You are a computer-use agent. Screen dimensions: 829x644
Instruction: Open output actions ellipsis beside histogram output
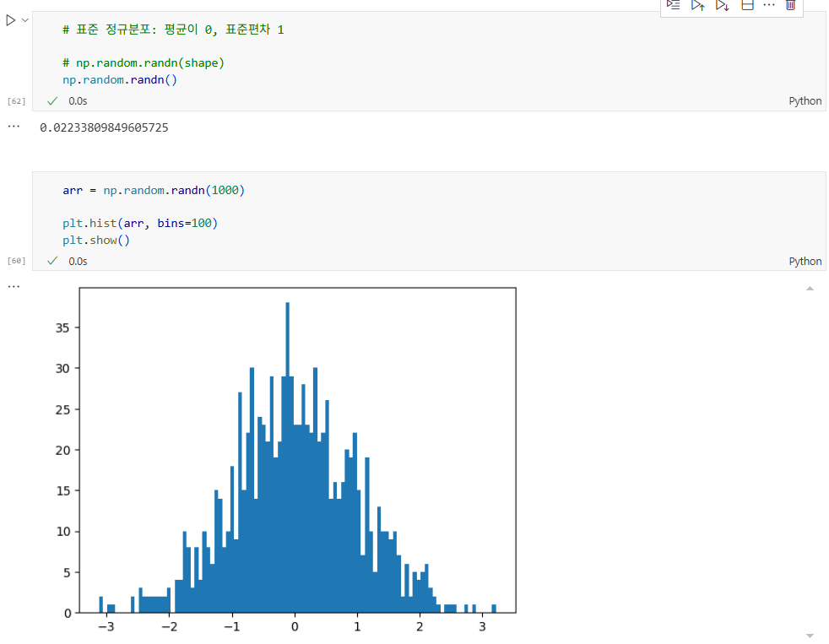click(x=14, y=287)
